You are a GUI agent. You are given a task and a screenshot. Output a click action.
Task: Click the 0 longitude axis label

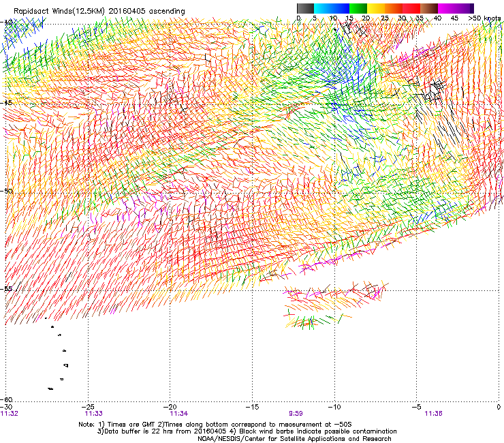[x=499, y=407]
